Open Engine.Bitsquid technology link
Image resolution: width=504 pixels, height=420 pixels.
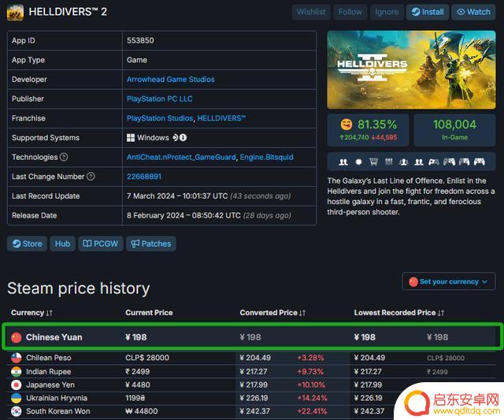click(x=266, y=158)
